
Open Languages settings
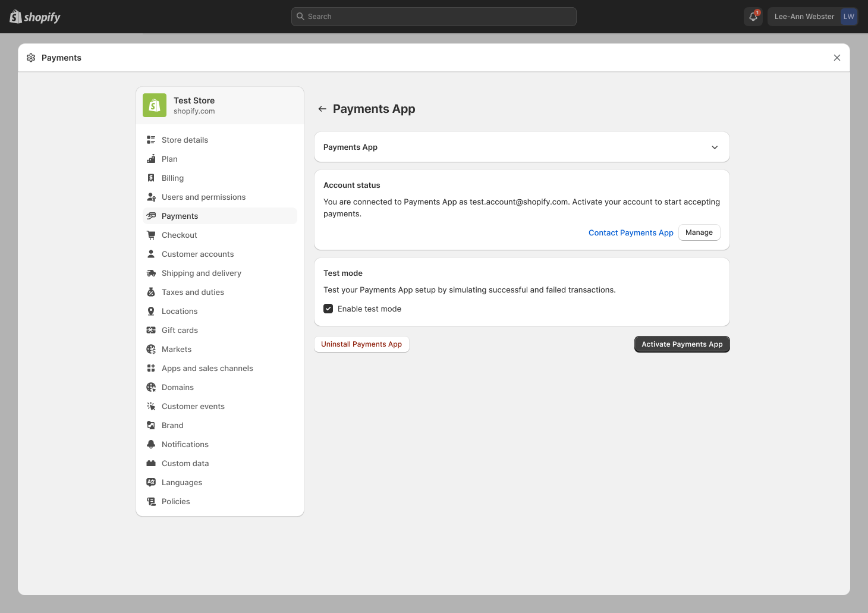(220, 482)
